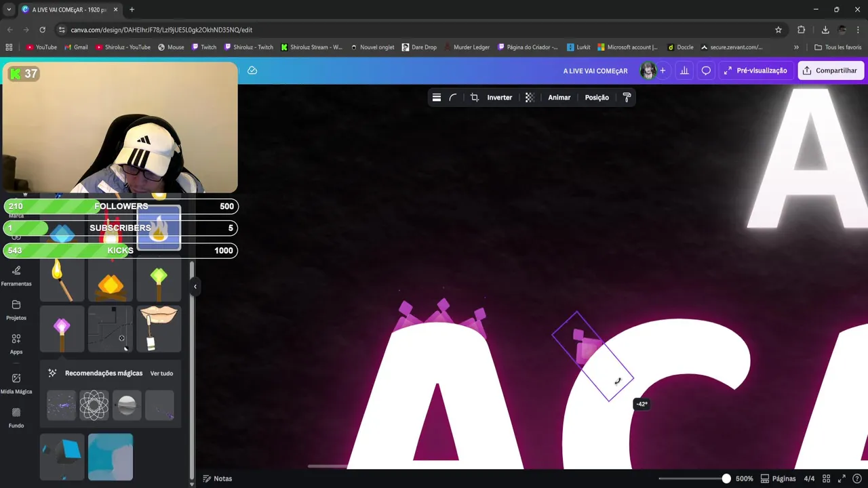Click the 500% zoom value
Image resolution: width=868 pixels, height=488 pixels.
click(x=745, y=479)
